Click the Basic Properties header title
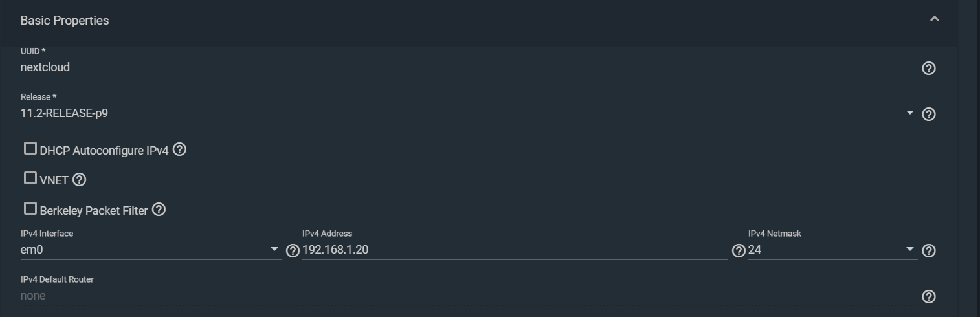This screenshot has height=317, width=980. [x=65, y=21]
